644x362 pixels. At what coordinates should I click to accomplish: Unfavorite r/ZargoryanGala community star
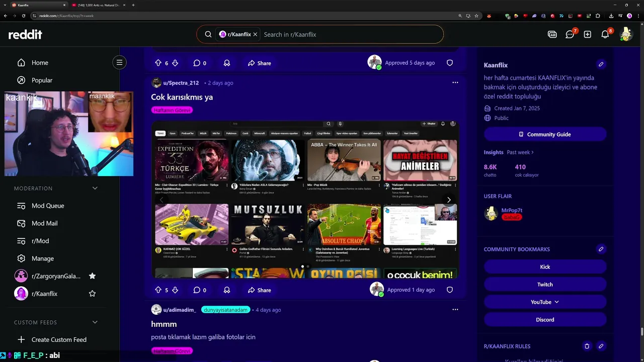[92, 276]
